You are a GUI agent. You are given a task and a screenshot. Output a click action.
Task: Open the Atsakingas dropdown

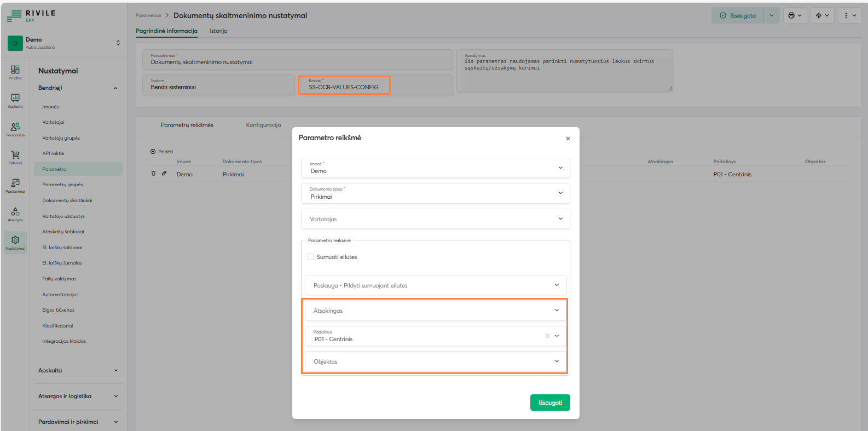[x=435, y=311]
